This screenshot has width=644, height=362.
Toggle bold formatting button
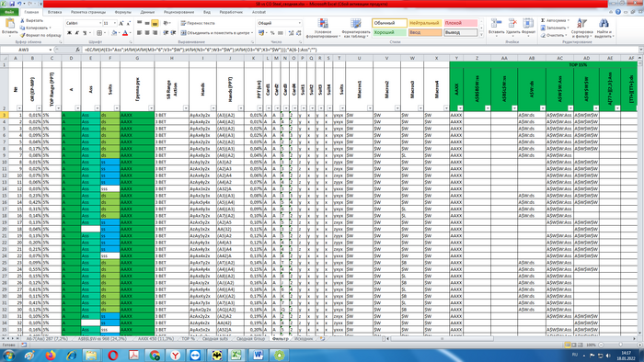[69, 33]
